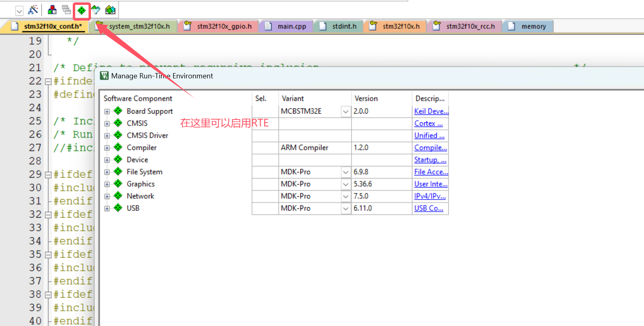Image resolution: width=644 pixels, height=326 pixels.
Task: Click line number 27 in the editor
Action: pos(35,148)
